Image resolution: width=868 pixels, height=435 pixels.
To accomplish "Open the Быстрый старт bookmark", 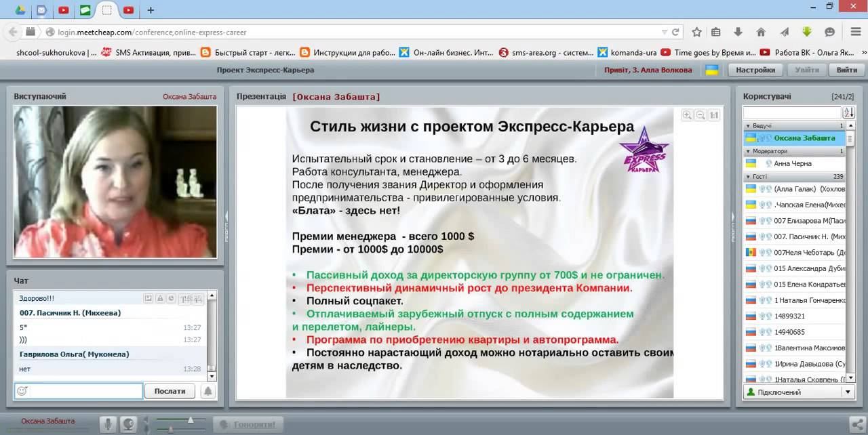I will [x=248, y=52].
